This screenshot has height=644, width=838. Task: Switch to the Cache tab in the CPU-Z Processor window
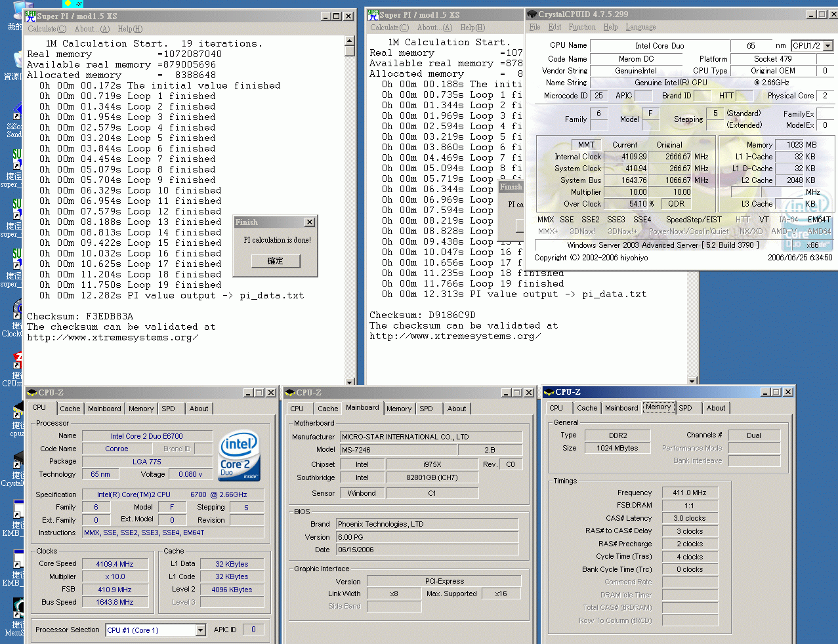pos(70,409)
